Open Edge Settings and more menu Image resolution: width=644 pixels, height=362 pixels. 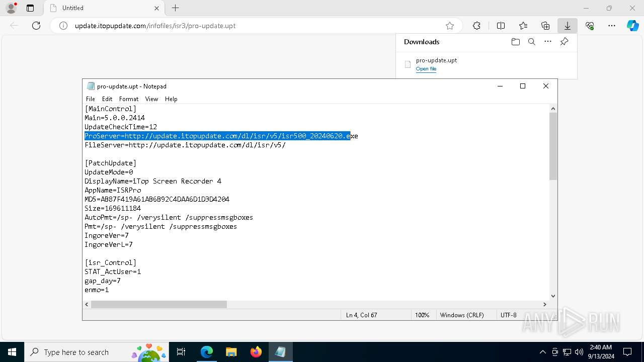pos(612,26)
